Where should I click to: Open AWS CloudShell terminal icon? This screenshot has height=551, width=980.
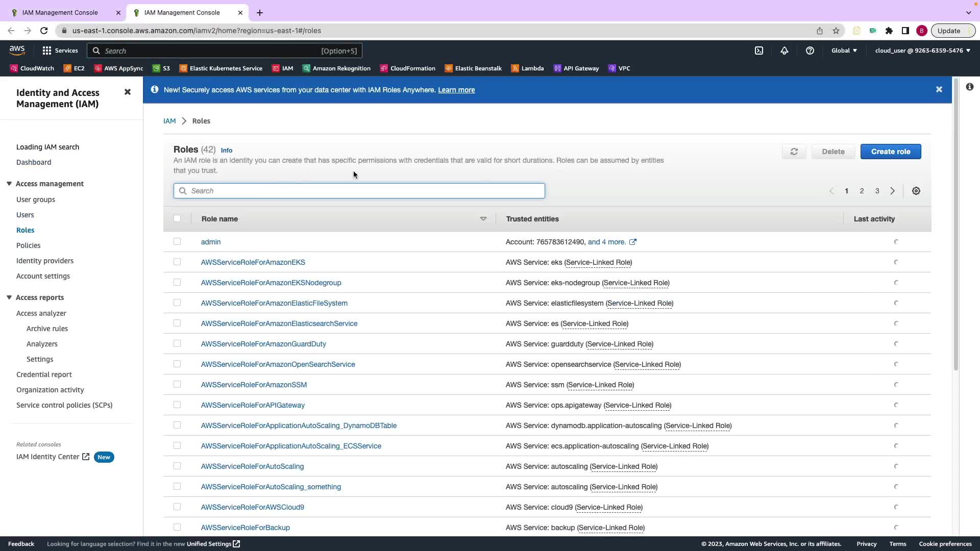[759, 51]
